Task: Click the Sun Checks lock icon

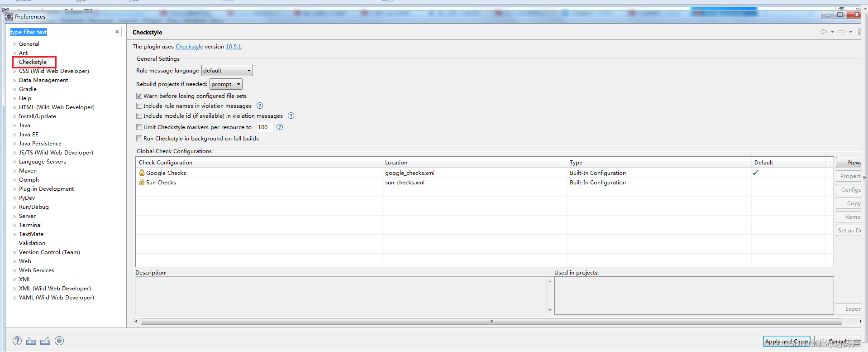Action: click(142, 182)
